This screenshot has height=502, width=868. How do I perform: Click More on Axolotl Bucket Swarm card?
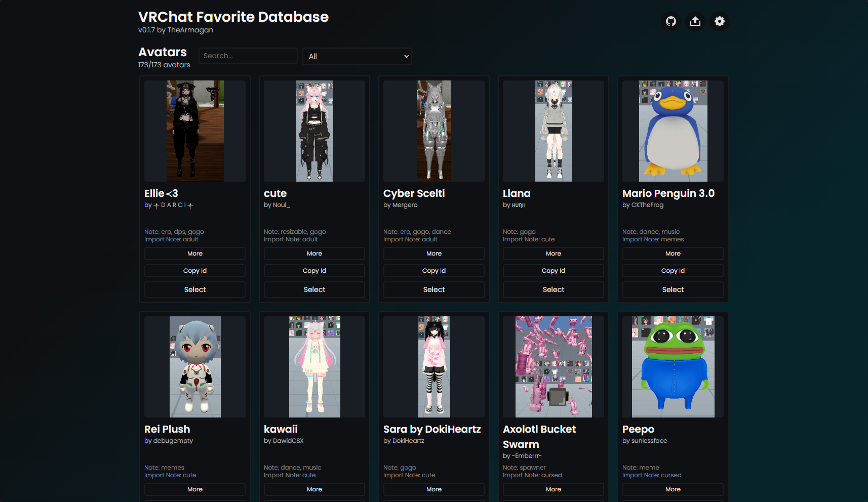tap(554, 489)
